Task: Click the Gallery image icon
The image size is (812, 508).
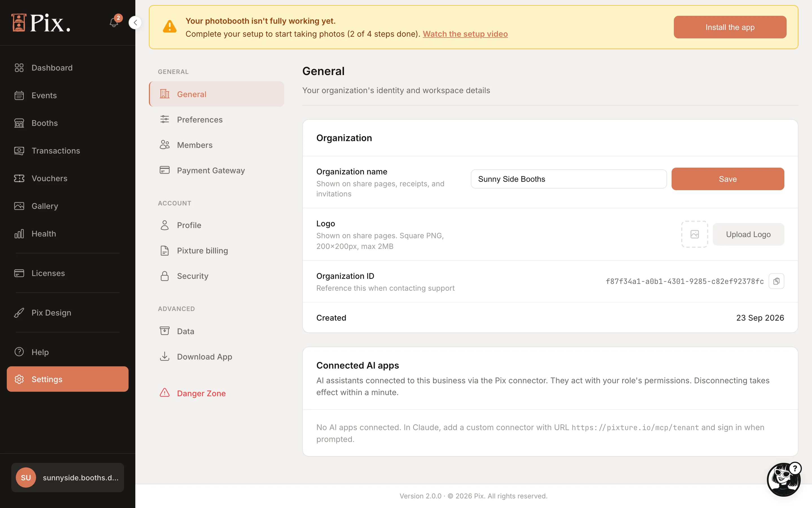Action: click(x=19, y=206)
